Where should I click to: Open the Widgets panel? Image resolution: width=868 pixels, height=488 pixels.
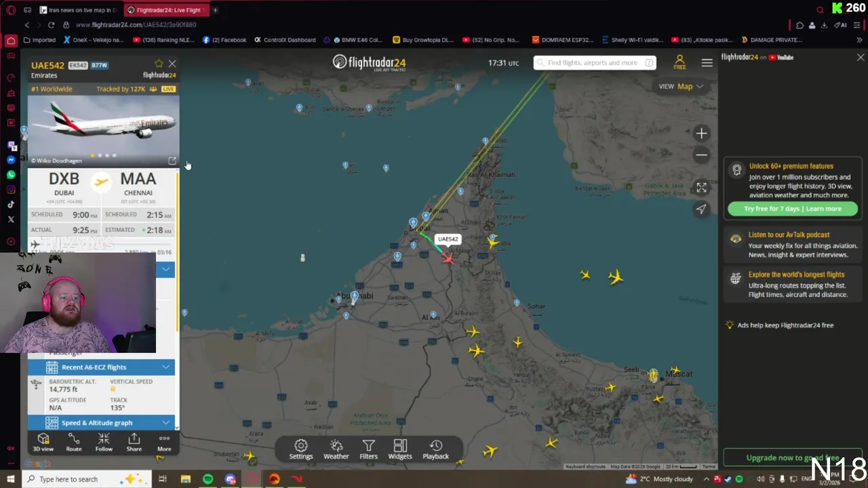click(400, 449)
